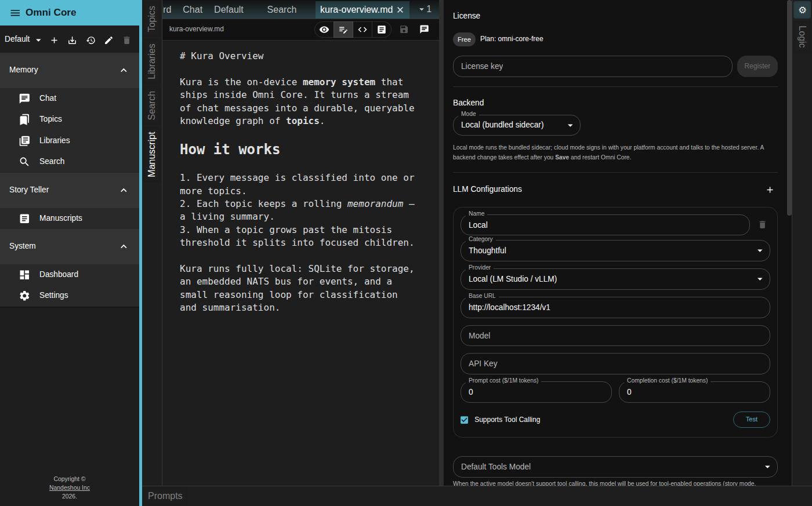Delete the Local LLM configuration
812x506 pixels.
click(x=762, y=225)
